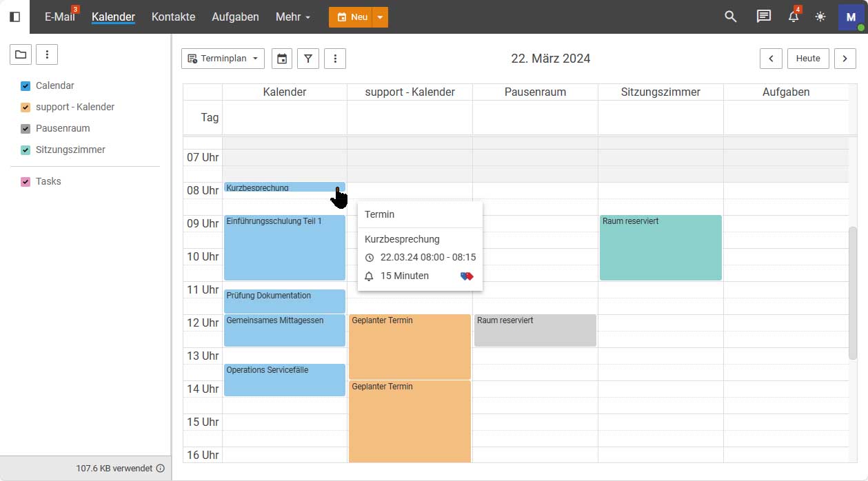Open the Mehr menu dropdown
This screenshot has width=868, height=481.
click(x=293, y=17)
